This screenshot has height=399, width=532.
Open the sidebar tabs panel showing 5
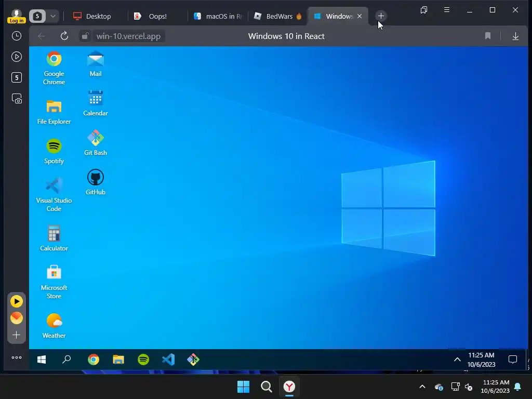coord(16,77)
